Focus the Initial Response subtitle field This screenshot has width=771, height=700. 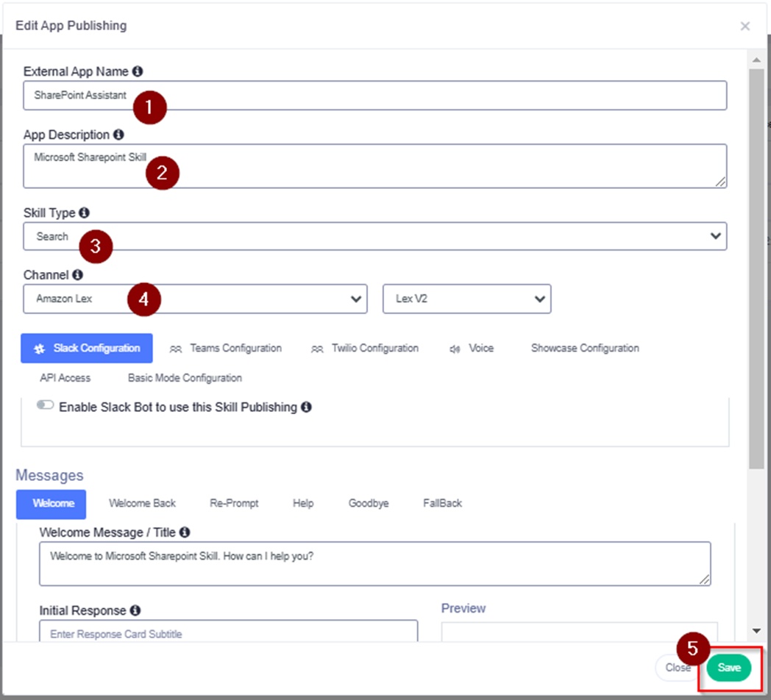(x=229, y=631)
